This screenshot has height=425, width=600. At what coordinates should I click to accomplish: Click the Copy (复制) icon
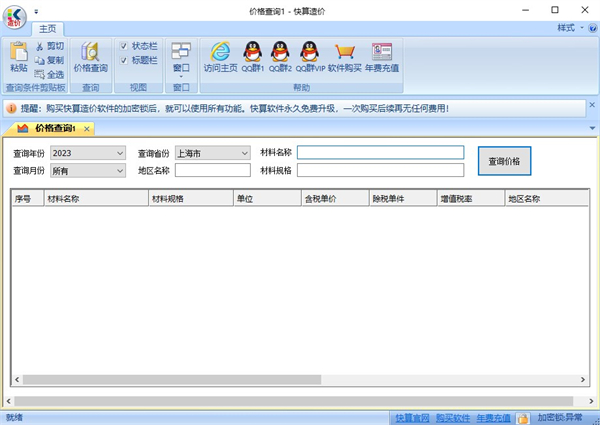pos(39,60)
